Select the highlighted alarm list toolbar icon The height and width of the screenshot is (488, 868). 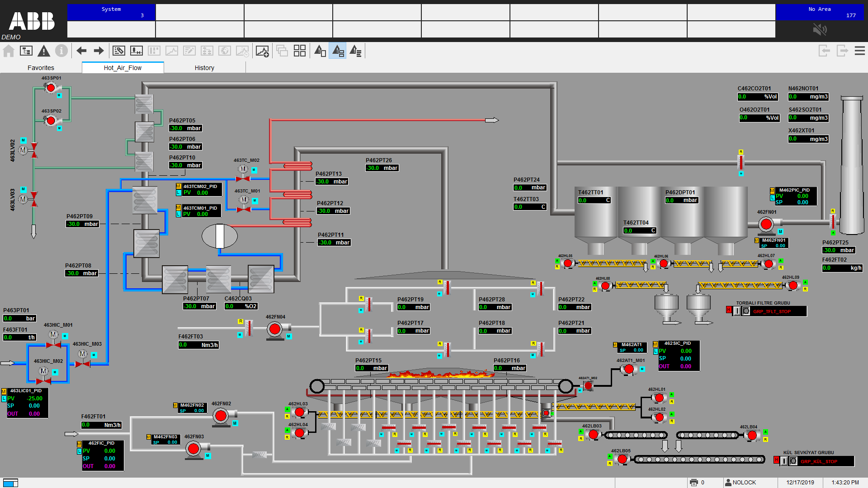tap(338, 51)
